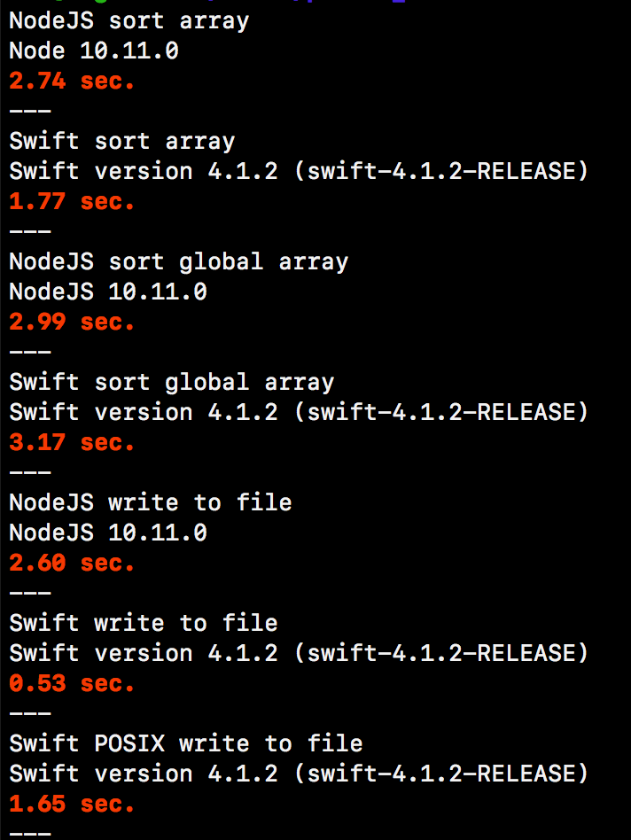This screenshot has height=840, width=631.
Task: Click the NodeJS 10.11.0 line above "2.60 sec."
Action: tap(108, 533)
